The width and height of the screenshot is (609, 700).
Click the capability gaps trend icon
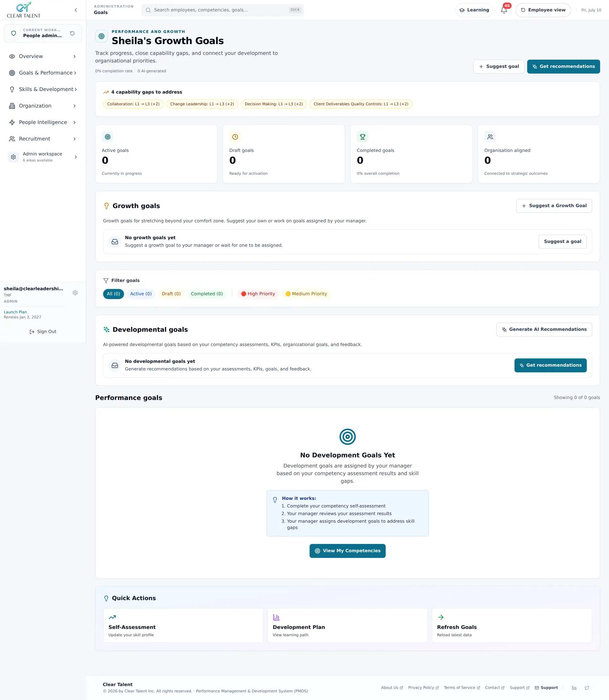[x=106, y=92]
